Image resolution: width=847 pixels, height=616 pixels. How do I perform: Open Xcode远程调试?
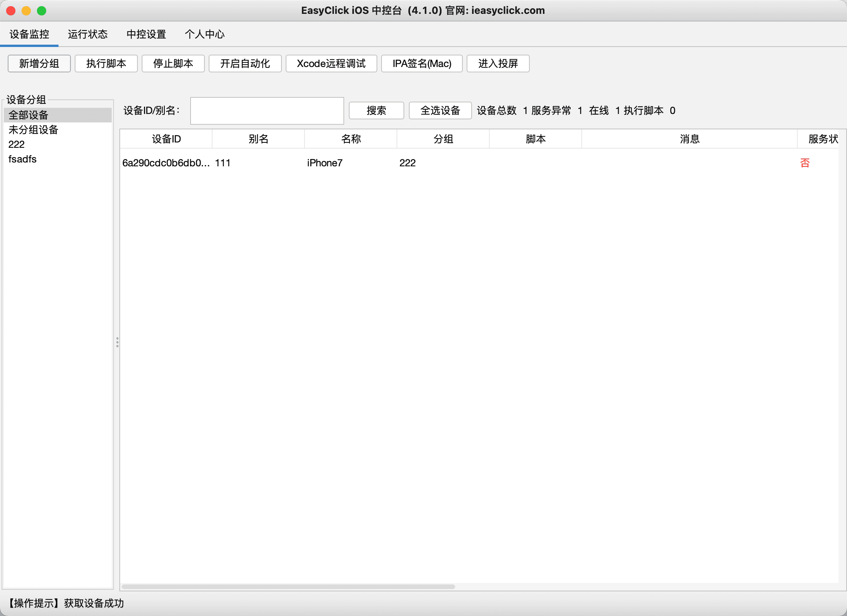(331, 64)
